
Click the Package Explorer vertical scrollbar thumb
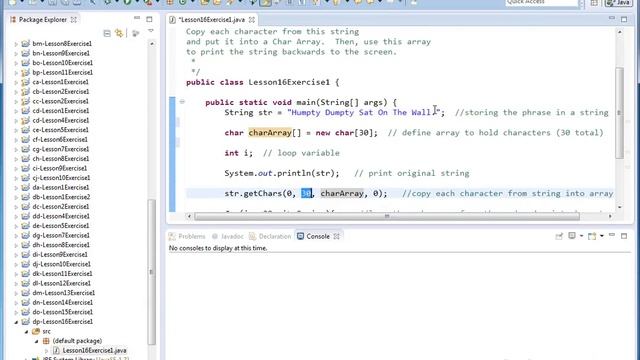(151, 272)
